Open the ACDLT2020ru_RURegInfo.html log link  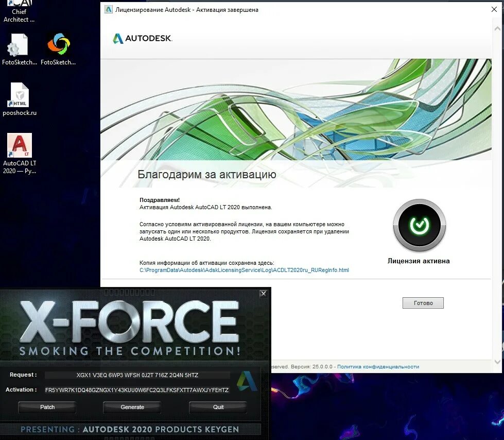244,270
